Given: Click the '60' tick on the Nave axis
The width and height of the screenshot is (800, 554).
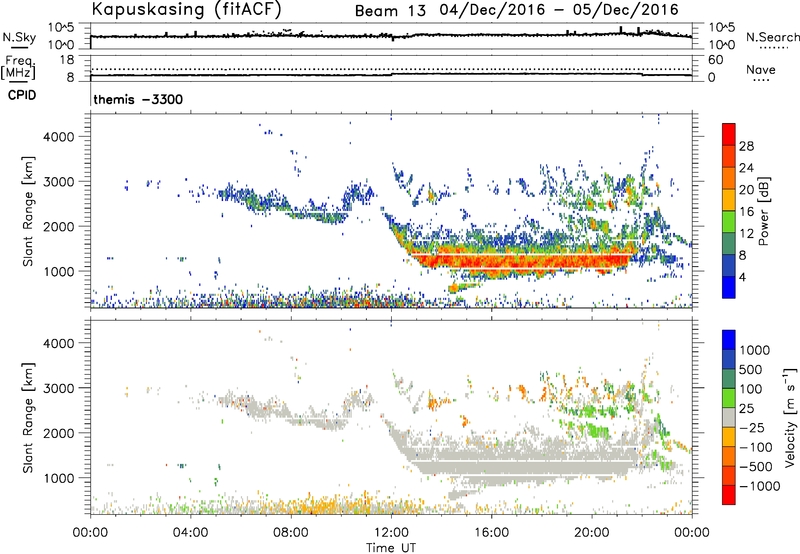Looking at the screenshot, I should pyautogui.click(x=716, y=59).
